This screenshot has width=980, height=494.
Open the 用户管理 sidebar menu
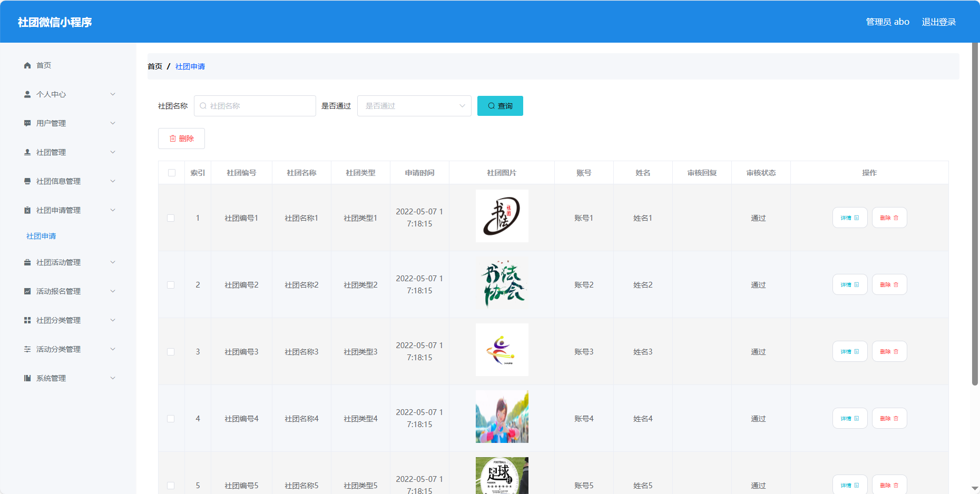pos(68,123)
